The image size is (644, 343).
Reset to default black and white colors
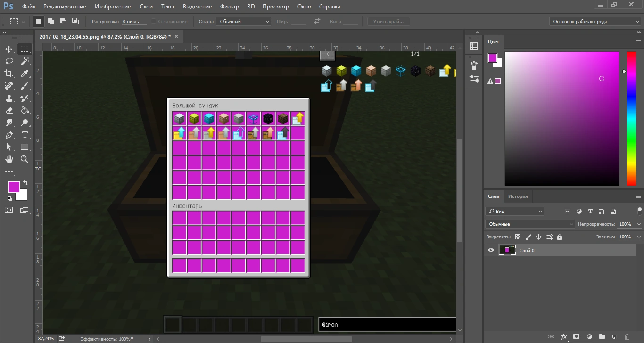pyautogui.click(x=9, y=198)
